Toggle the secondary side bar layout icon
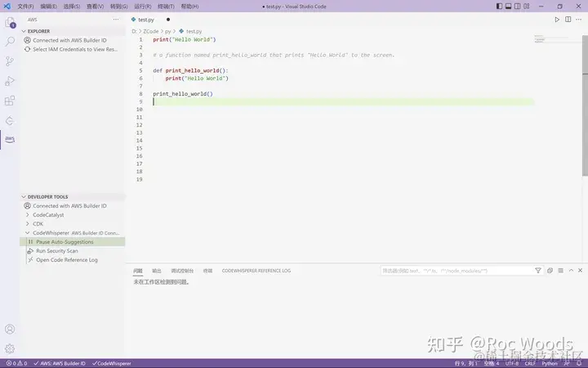Viewport: 588px width, 368px height. [518, 7]
